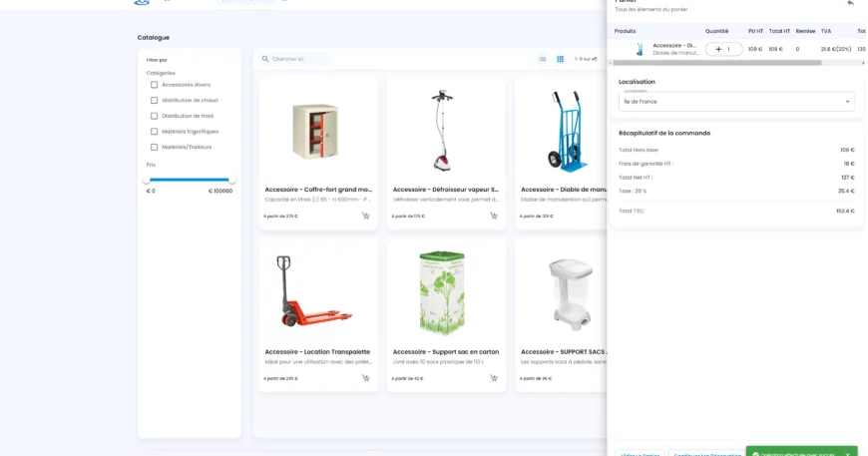
Task: Click the Total Net HT label
Action: (636, 177)
